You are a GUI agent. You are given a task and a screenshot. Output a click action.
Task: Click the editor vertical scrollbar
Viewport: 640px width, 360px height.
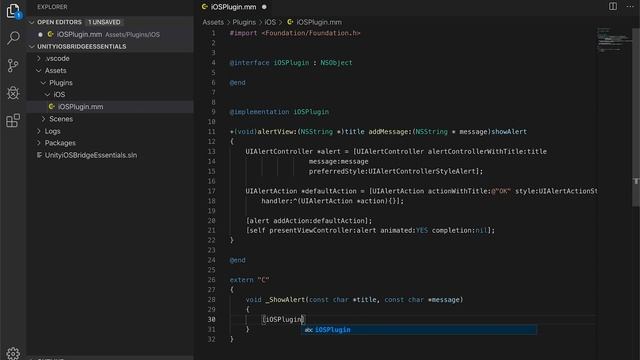[636, 116]
